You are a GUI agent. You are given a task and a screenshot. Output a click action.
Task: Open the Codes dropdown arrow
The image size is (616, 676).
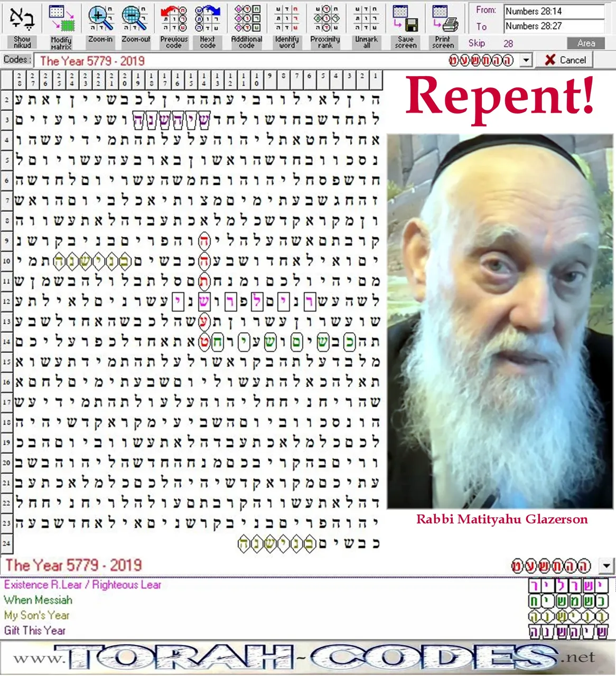coord(526,60)
